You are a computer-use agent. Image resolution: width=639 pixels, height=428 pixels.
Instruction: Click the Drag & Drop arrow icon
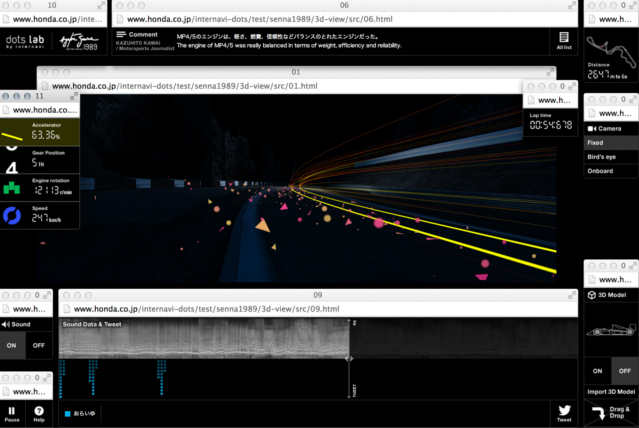(599, 413)
